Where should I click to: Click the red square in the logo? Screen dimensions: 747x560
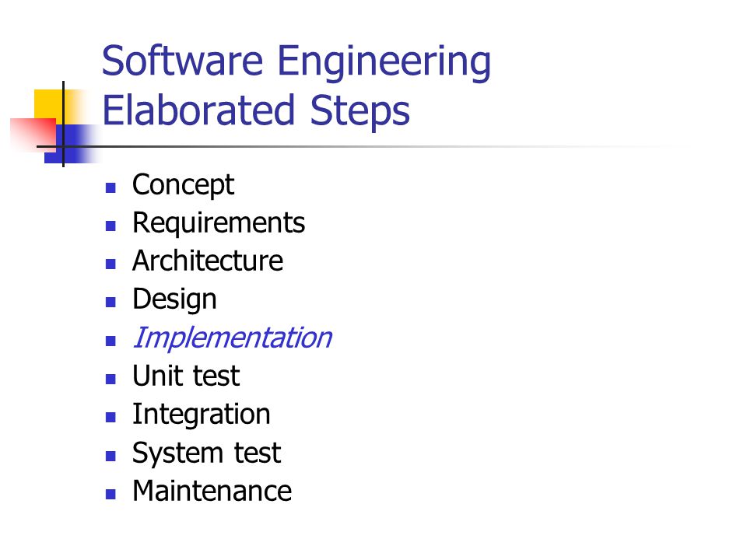coord(33,135)
